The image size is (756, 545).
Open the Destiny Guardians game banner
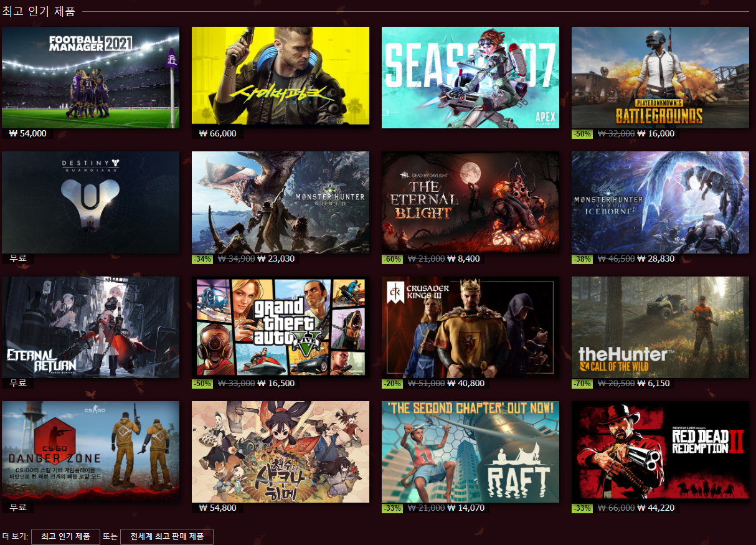pos(90,202)
